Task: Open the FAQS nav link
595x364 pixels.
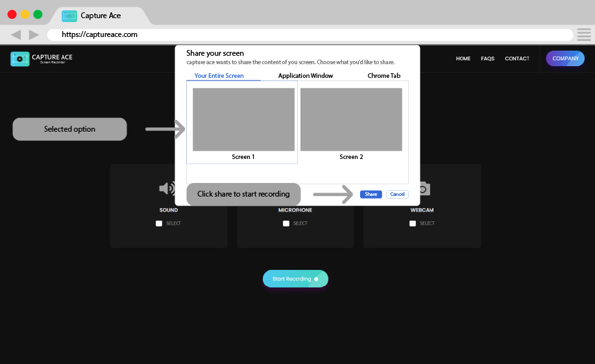Action: coord(487,58)
